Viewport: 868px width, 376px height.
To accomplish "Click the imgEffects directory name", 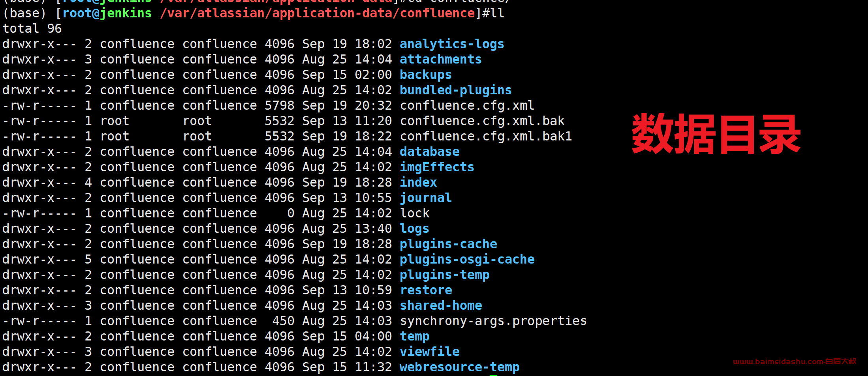I will pyautogui.click(x=437, y=167).
